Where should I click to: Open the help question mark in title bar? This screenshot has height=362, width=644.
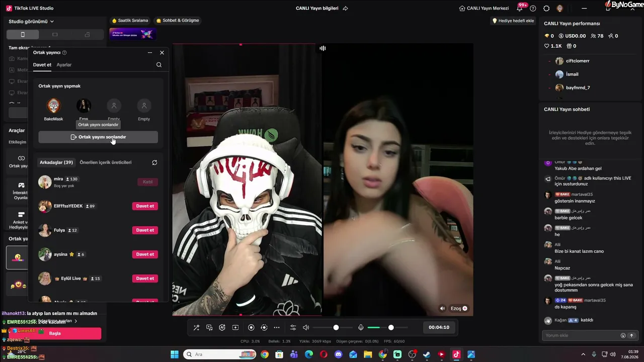click(533, 9)
